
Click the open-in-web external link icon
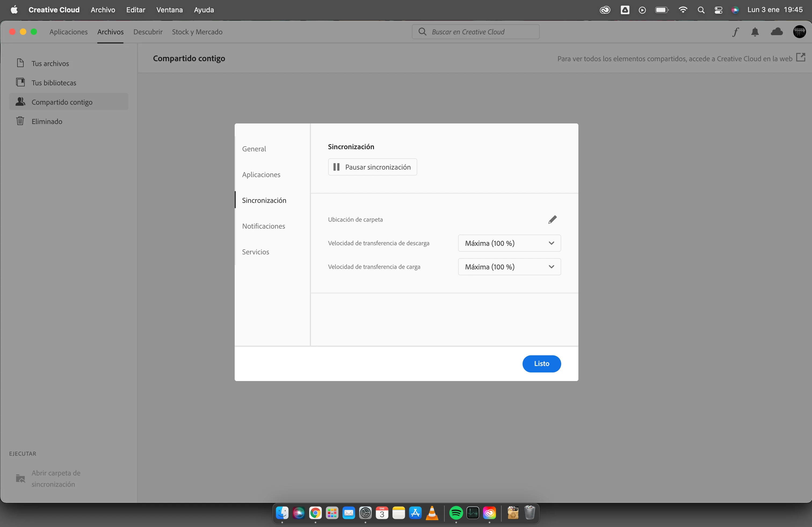coord(800,58)
